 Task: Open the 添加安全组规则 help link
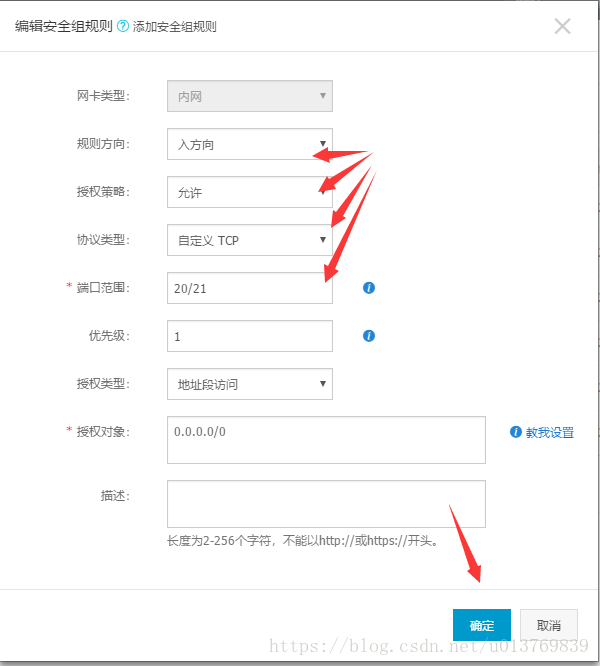(x=175, y=26)
